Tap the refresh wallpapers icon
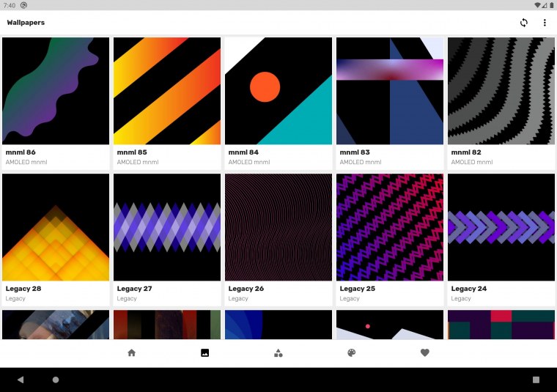557x392 pixels. (x=523, y=23)
